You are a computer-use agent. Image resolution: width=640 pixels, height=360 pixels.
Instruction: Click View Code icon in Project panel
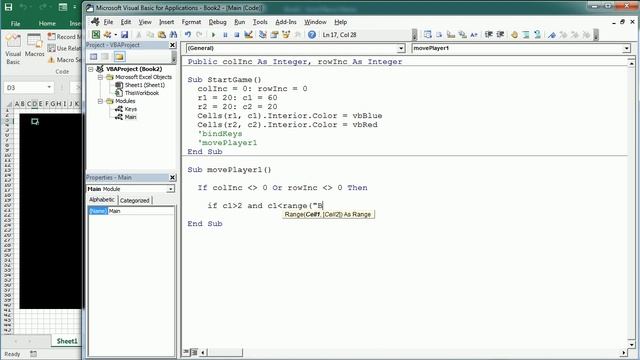click(93, 57)
